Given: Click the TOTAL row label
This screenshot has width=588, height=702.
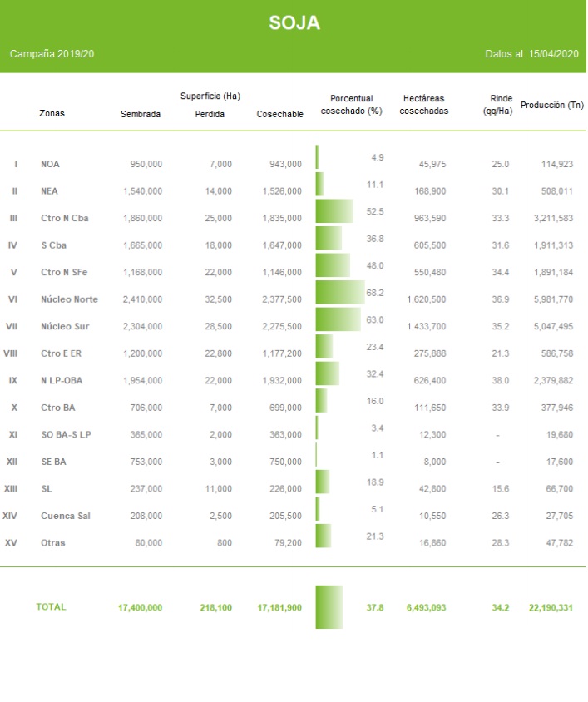Looking at the screenshot, I should (51, 607).
